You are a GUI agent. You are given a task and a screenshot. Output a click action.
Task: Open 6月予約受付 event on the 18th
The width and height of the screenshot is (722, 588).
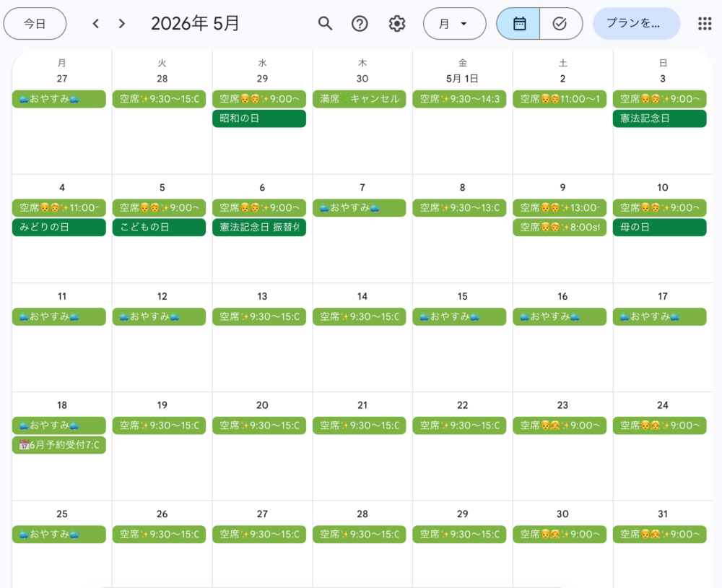pyautogui.click(x=59, y=445)
